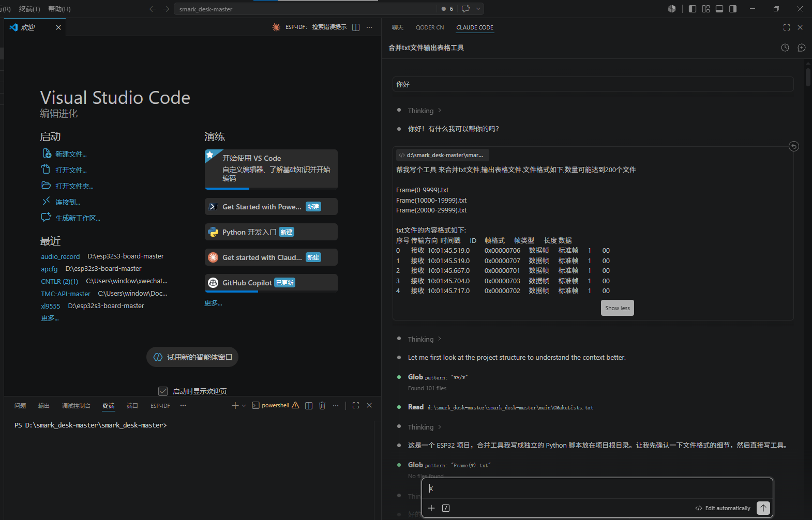
Task: Open 开始使用 VS Code walkthrough
Action: click(271, 169)
